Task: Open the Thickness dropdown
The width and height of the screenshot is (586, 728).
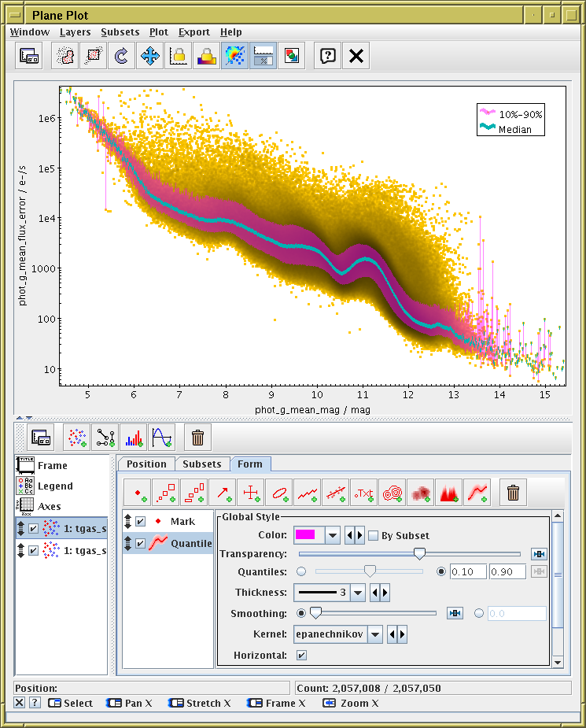Action: 358,593
